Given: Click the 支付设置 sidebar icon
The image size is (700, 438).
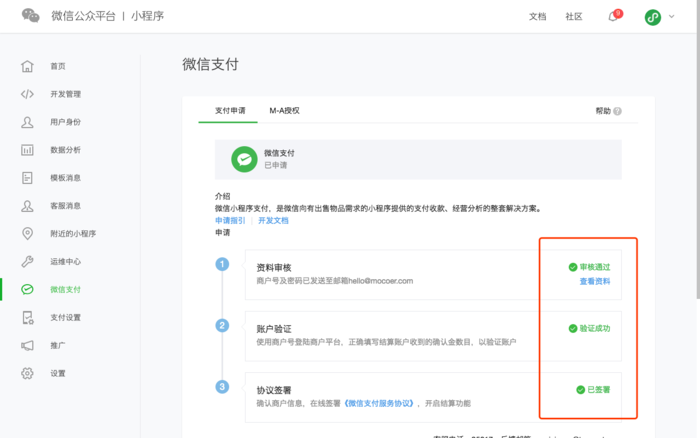Looking at the screenshot, I should [27, 317].
